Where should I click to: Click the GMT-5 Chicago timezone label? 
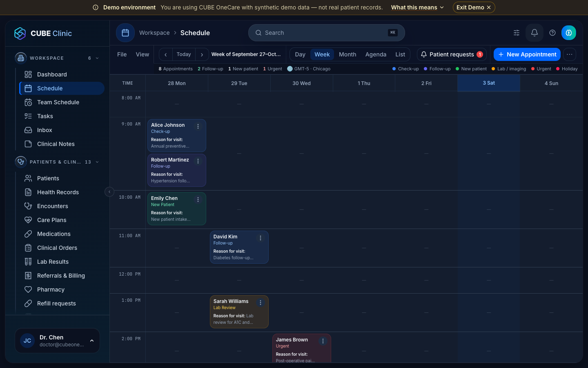pos(309,69)
